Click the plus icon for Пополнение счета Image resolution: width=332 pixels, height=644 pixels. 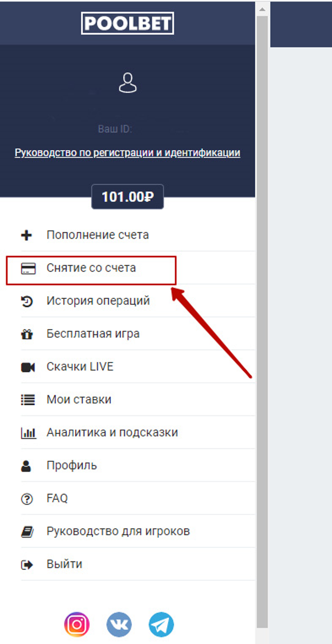click(x=26, y=236)
